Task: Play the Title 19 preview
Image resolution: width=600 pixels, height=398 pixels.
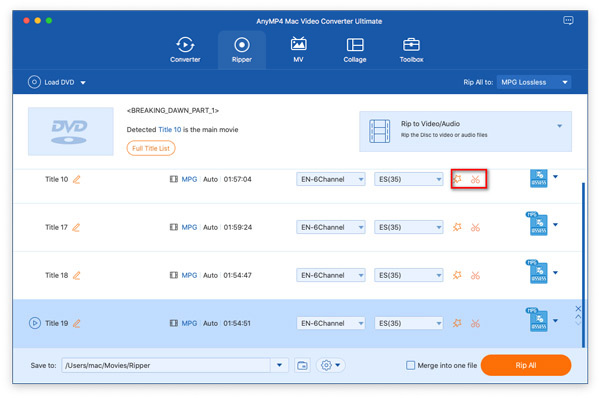Action: click(x=34, y=323)
